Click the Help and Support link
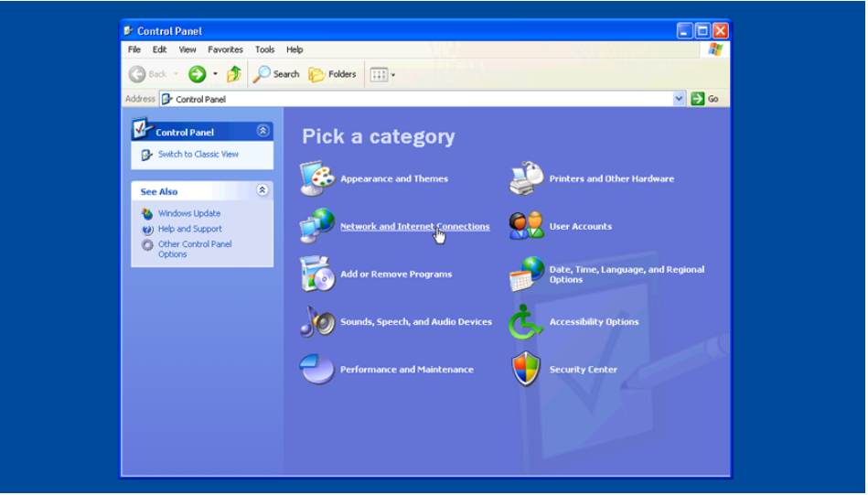 click(x=190, y=229)
